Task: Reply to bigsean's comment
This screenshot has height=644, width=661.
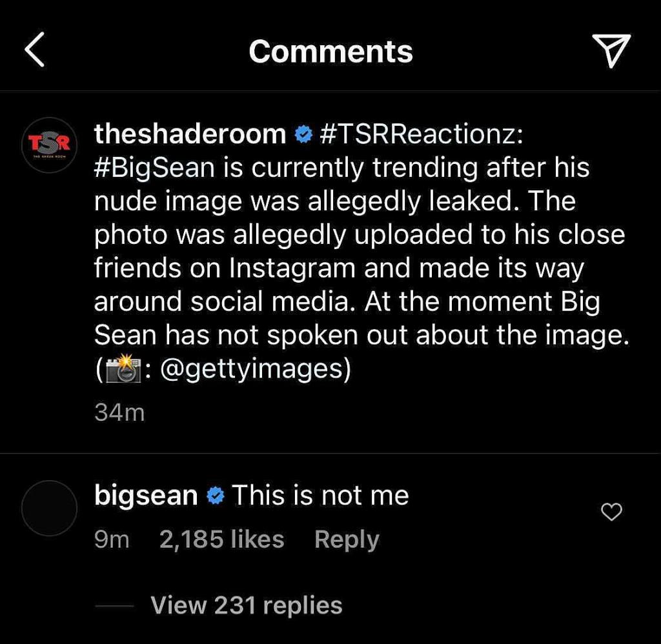Action: [x=347, y=539]
